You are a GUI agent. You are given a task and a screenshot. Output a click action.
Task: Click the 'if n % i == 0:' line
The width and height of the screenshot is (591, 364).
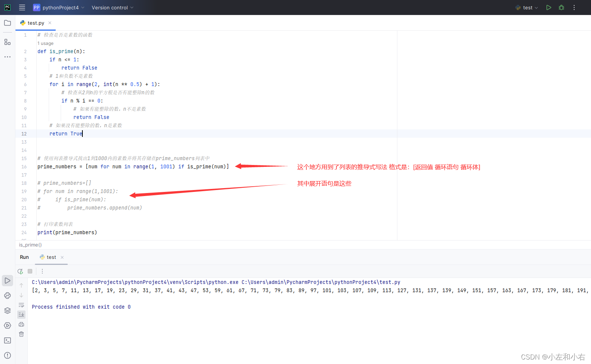[82, 101]
